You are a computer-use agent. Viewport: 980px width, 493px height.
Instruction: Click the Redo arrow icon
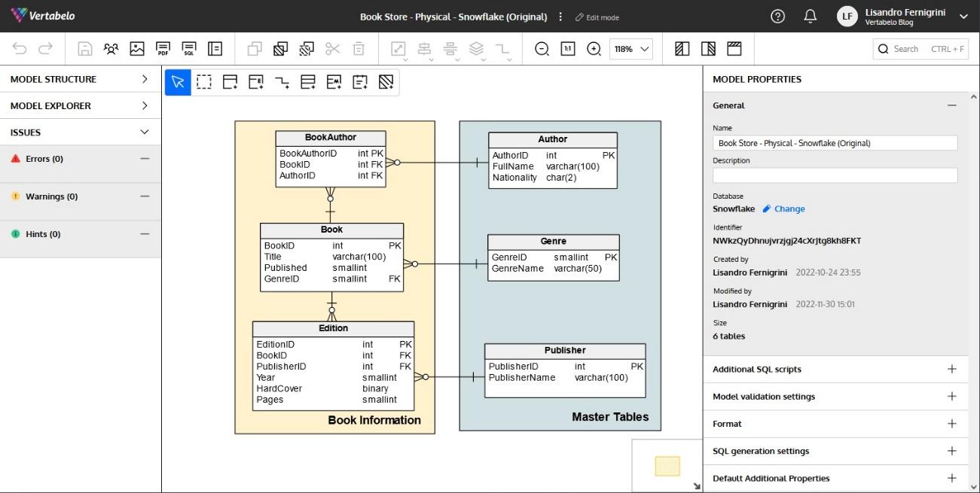tap(45, 49)
